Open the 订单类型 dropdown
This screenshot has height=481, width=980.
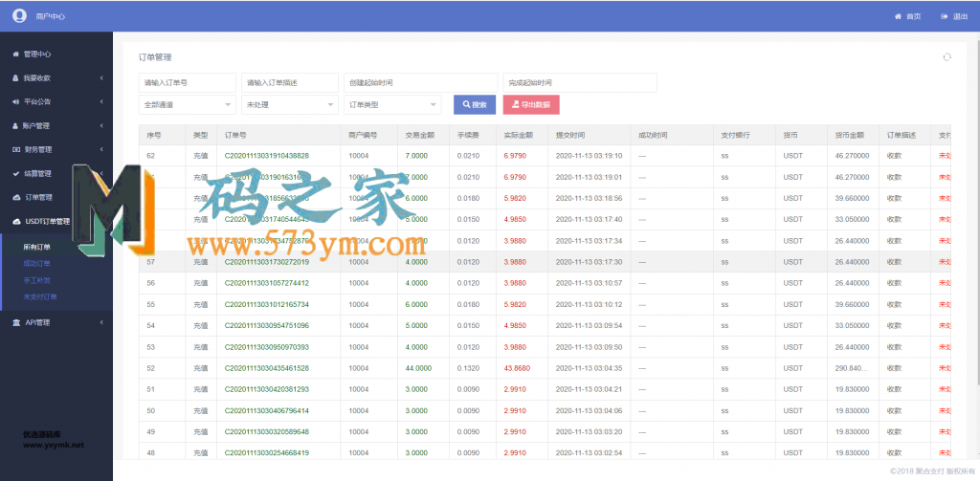tap(392, 105)
